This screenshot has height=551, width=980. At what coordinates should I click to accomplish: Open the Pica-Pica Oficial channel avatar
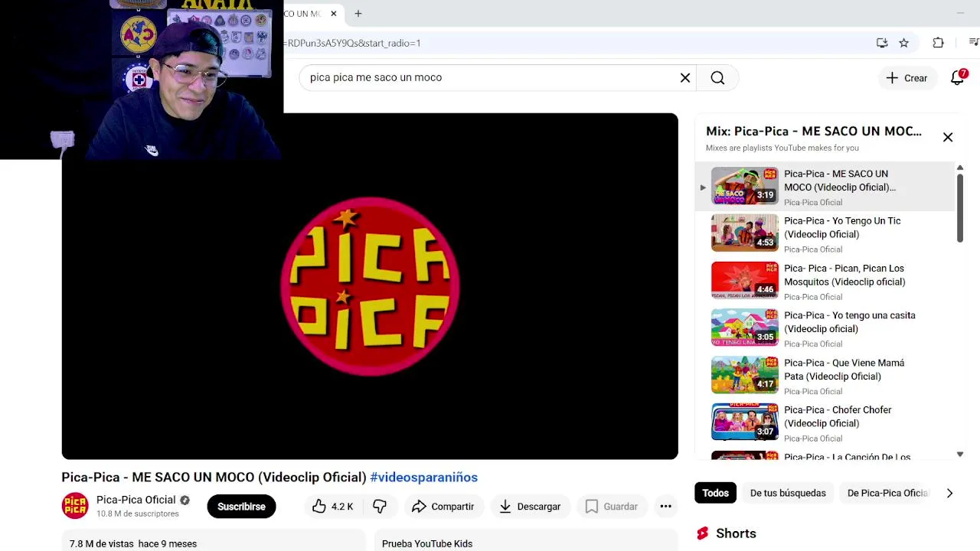(x=75, y=506)
